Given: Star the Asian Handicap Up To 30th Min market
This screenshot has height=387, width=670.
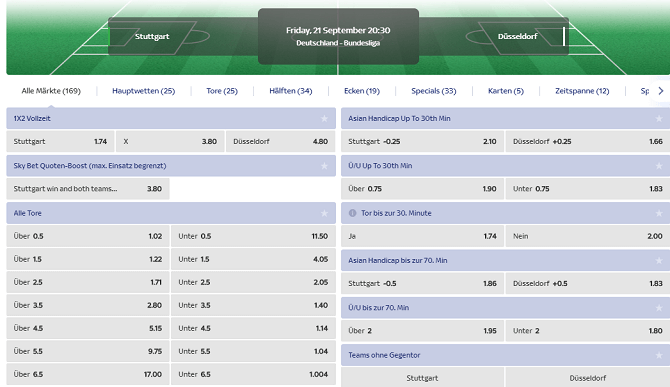Looking at the screenshot, I should point(659,118).
